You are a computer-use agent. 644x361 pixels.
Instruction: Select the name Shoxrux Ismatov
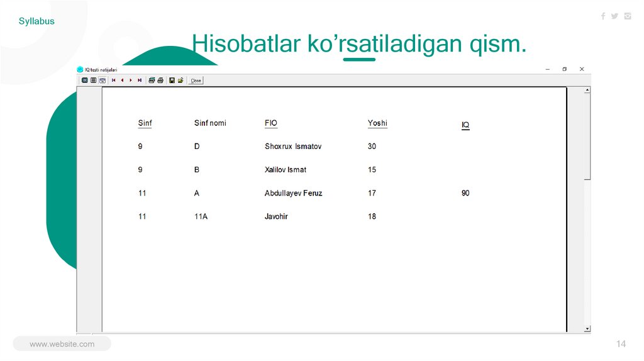tap(293, 147)
